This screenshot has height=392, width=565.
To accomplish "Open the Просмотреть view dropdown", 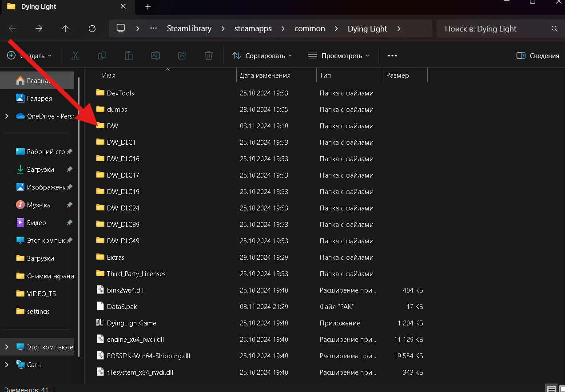I will pos(339,55).
